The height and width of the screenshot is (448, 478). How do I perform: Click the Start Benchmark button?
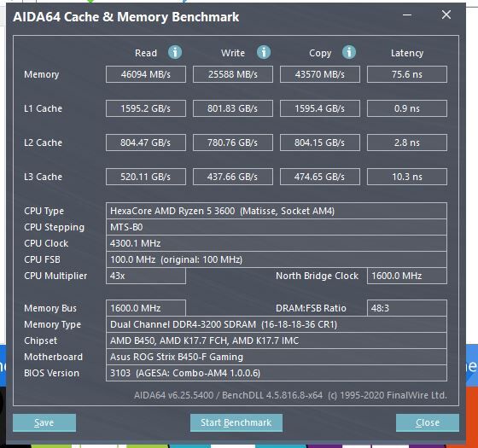click(236, 422)
